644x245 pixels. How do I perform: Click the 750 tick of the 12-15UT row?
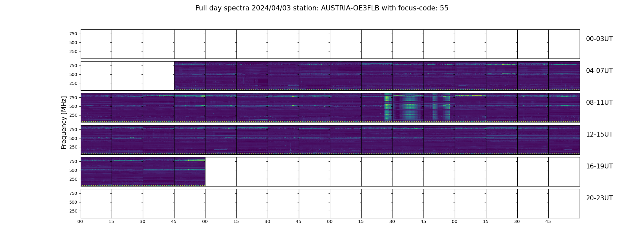(73, 130)
